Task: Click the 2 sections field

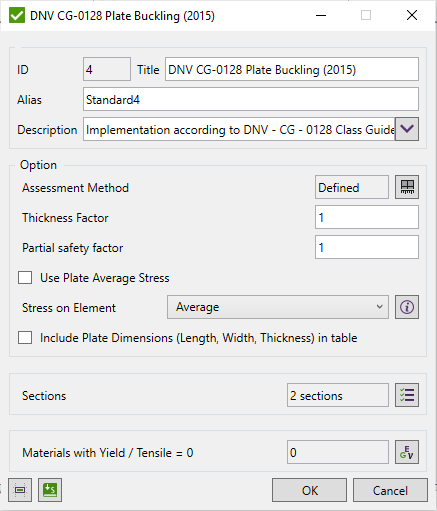Action: [x=338, y=395]
